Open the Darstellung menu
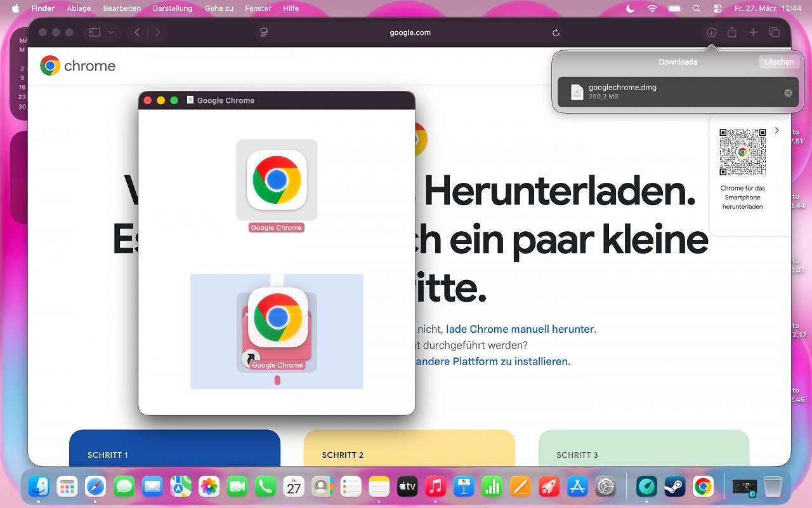812x508 pixels. point(173,8)
